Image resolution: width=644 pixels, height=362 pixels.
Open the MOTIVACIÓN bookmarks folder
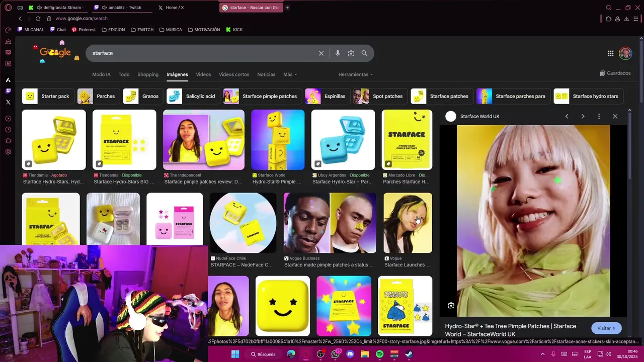(x=204, y=30)
